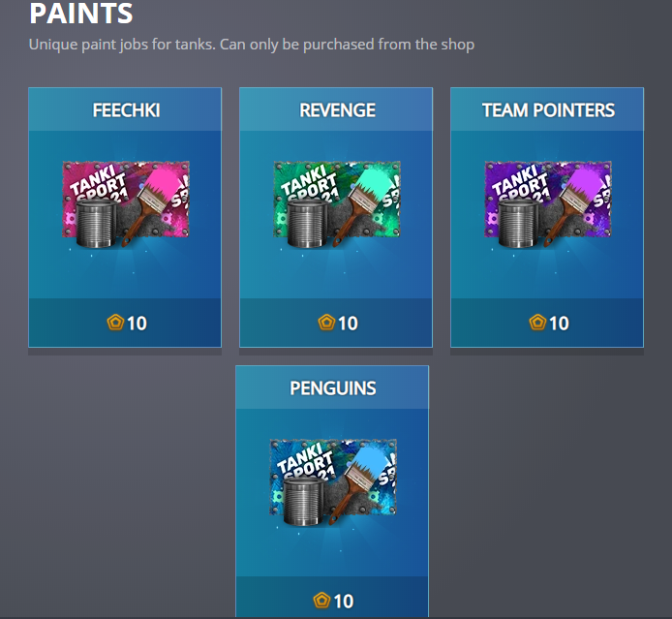Click the tankoin icon on Penguins card
Viewport: 672px width, 619px height.
click(321, 601)
